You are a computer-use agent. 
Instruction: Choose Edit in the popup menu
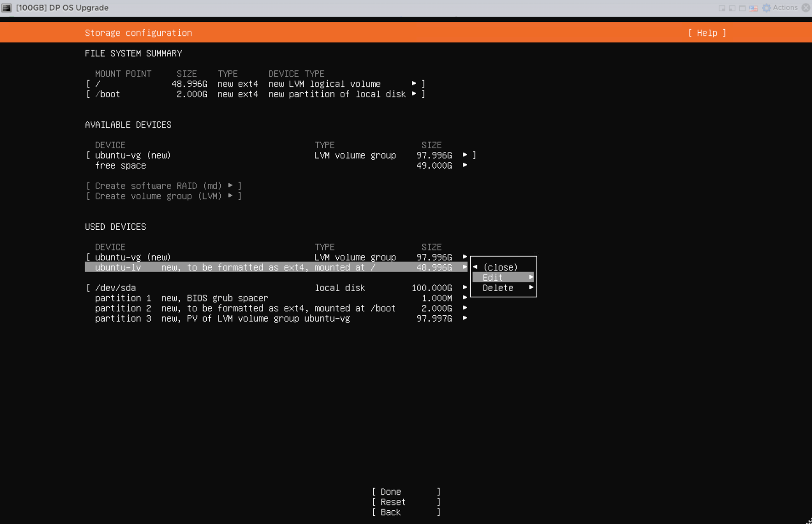point(503,277)
